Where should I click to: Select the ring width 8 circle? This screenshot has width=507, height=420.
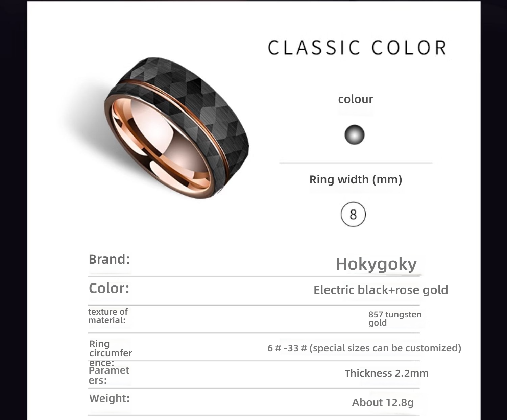pos(353,214)
